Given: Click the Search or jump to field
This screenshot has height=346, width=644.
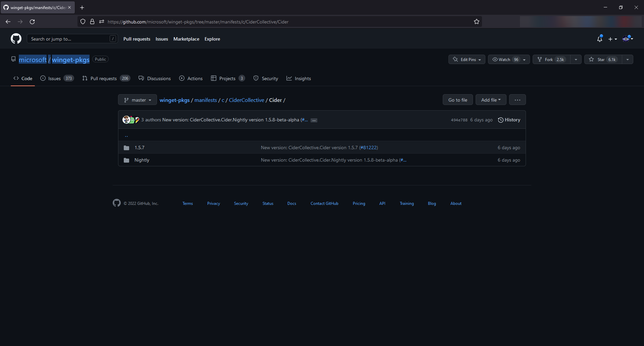Looking at the screenshot, I should (67, 39).
